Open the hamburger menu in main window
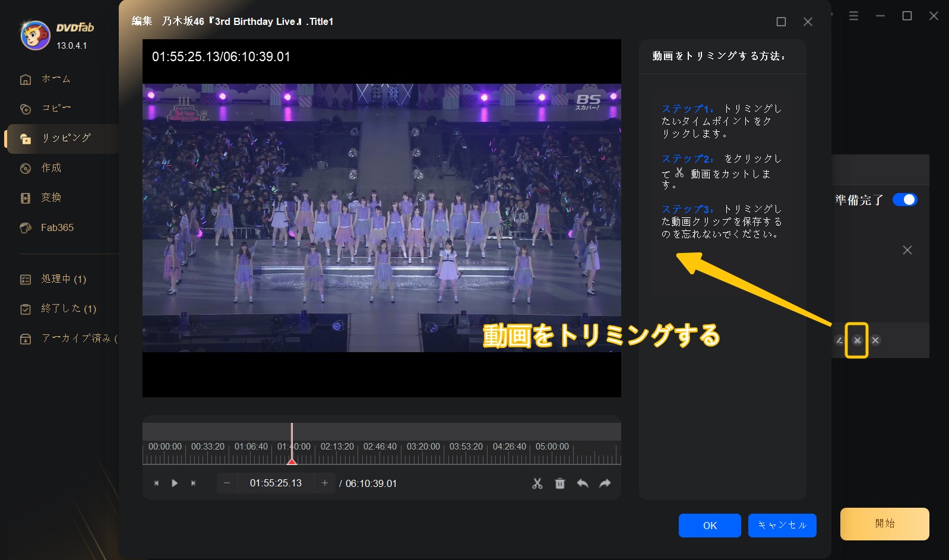The image size is (949, 560). point(853,16)
